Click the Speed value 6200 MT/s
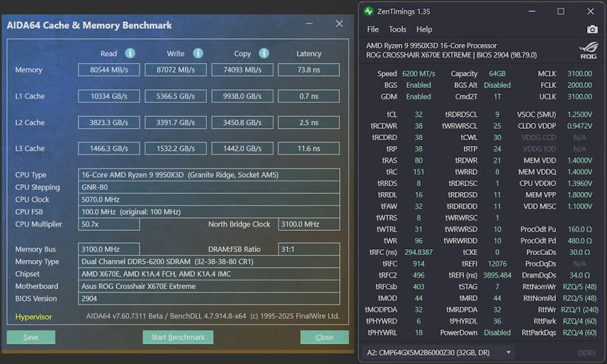Image resolution: width=607 pixels, height=364 pixels. 419,74
